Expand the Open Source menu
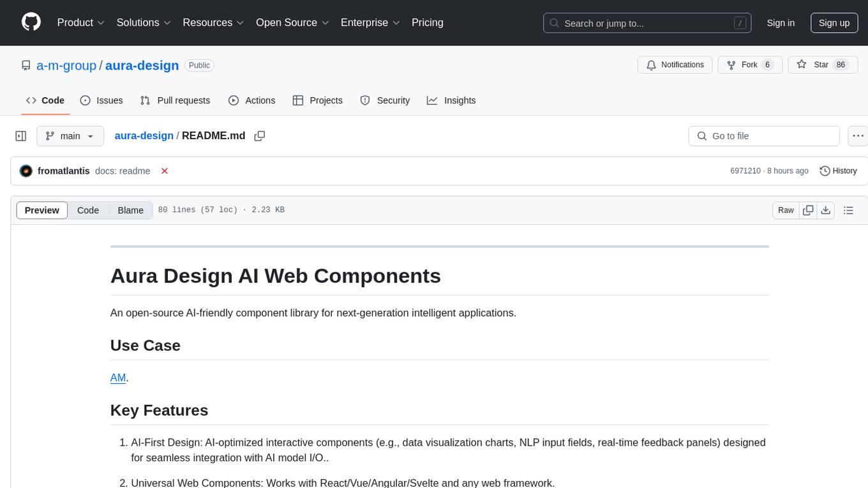Screen dimensions: 868x488 [292, 22]
